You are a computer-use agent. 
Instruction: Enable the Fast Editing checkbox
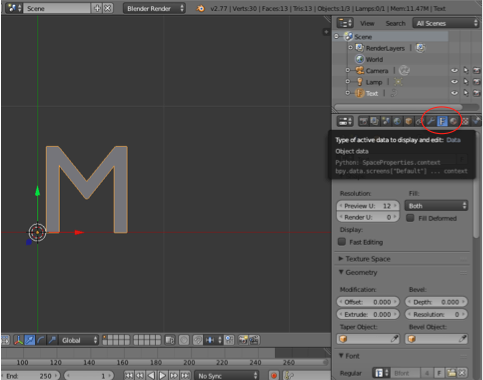tap(342, 242)
